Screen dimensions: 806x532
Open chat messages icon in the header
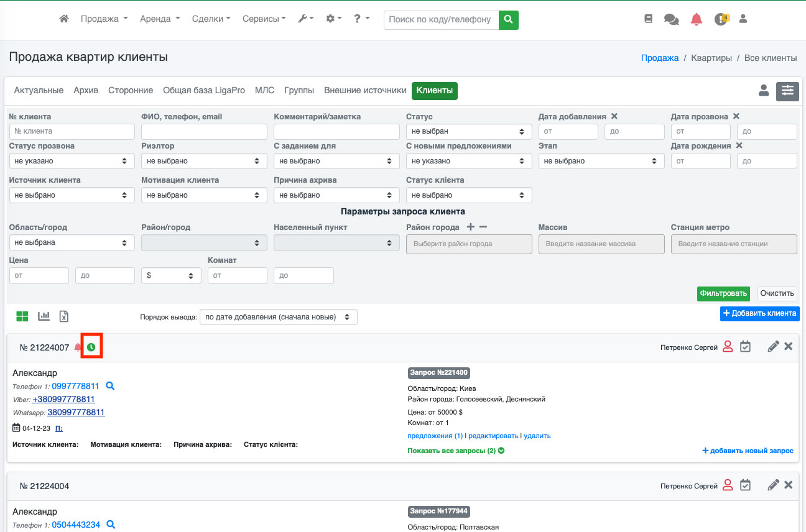click(x=671, y=19)
